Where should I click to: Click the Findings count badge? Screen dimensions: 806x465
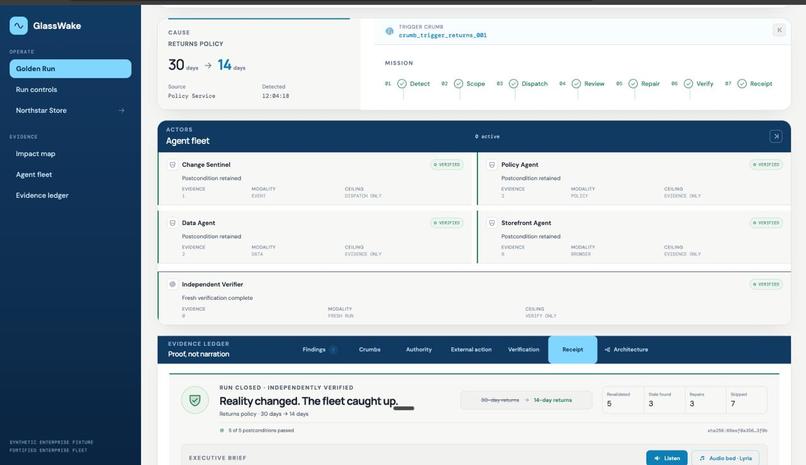333,350
